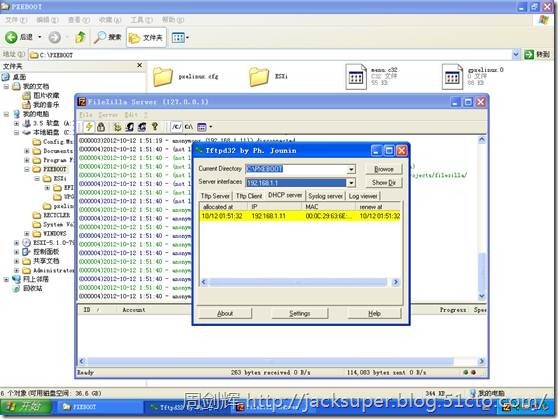
Task: Open the Server interfaces dropdown
Action: (x=351, y=183)
